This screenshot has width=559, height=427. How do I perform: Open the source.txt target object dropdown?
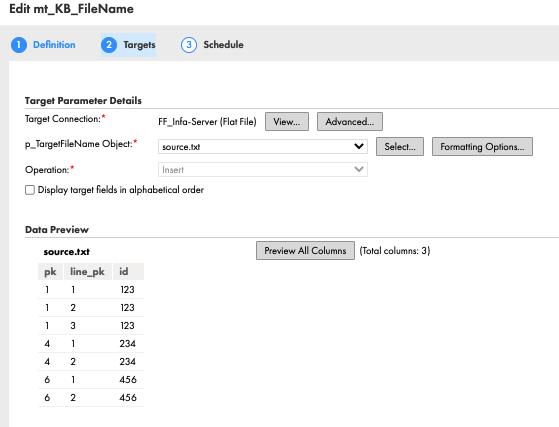[263, 146]
